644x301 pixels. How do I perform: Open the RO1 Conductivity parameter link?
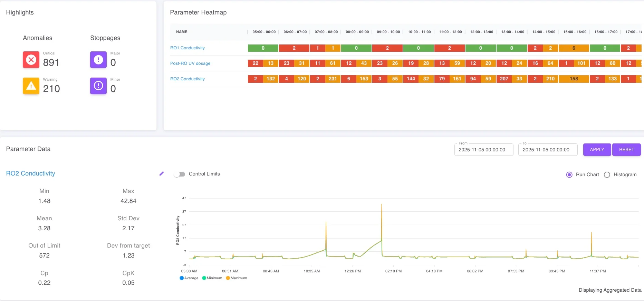188,48
